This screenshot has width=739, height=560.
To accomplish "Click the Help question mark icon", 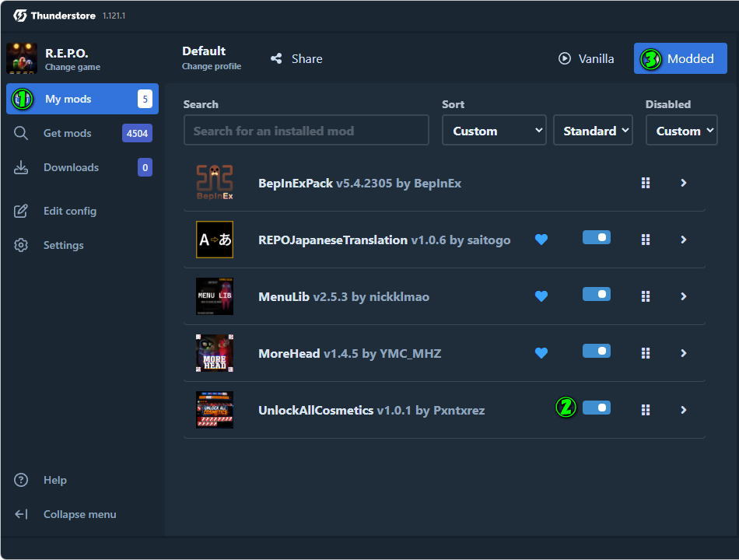I will (x=21, y=480).
